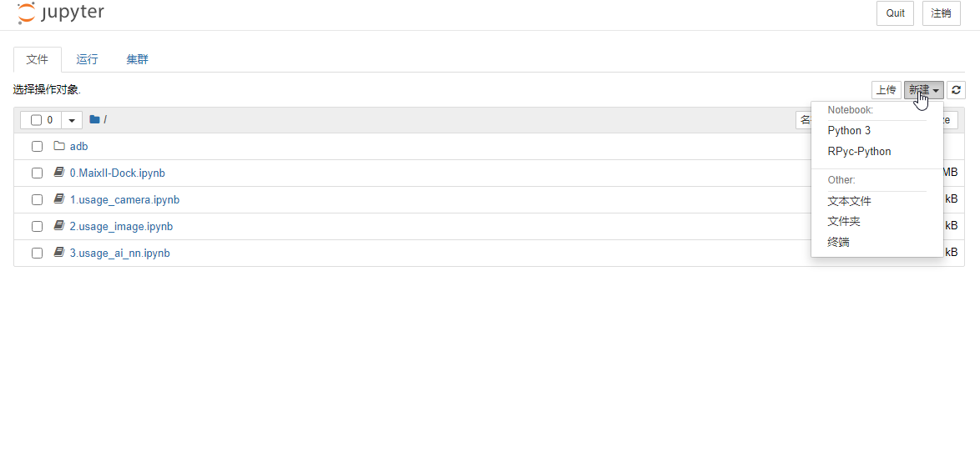Viewport: 980px width, 467px height.
Task: Click the 2.usage_image.ipynb notebook icon
Action: [x=59, y=226]
